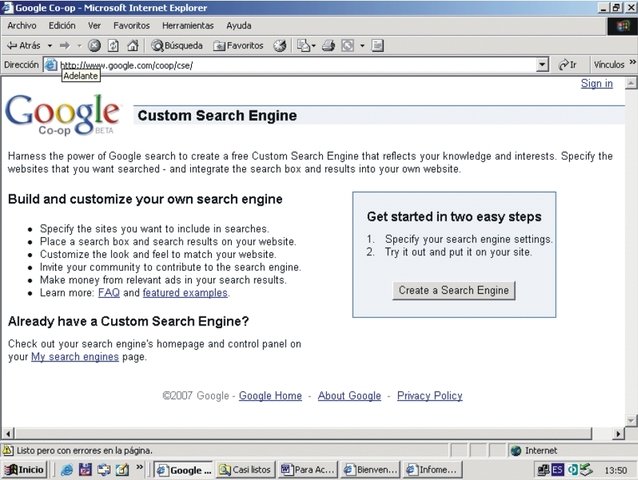Viewport: 638px width, 480px height.
Task: Click the Internet zone globe icon
Action: coord(516,451)
